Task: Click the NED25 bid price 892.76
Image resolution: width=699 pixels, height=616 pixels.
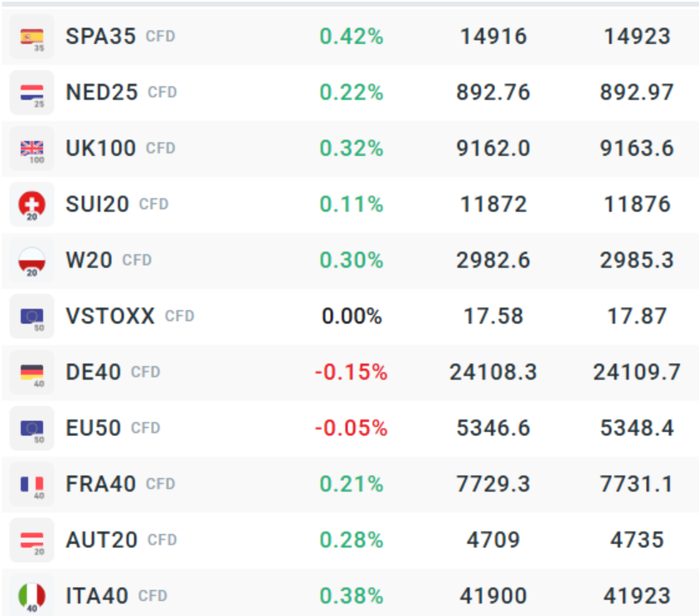Action: point(493,93)
